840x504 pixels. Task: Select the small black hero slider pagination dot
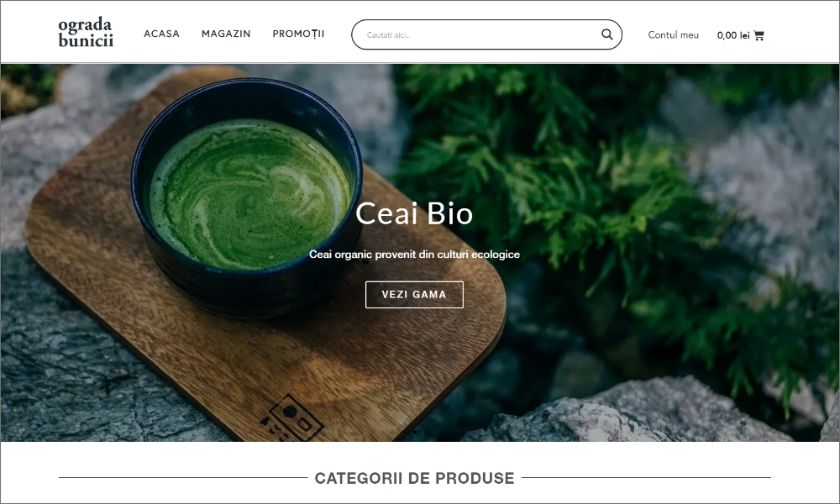(415, 431)
